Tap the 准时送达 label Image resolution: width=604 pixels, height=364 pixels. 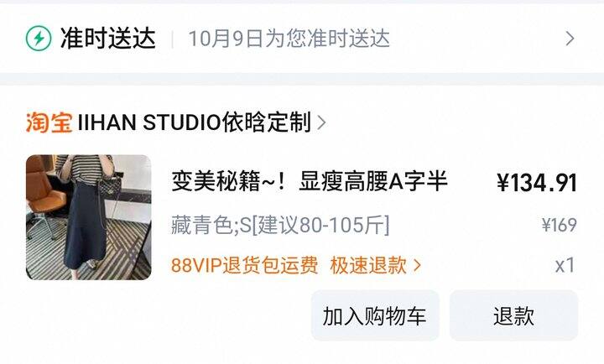coord(108,38)
